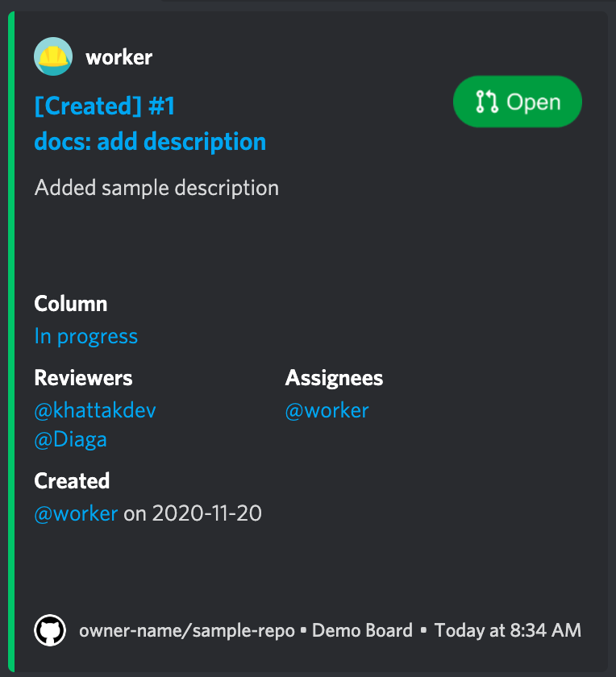This screenshot has height=677, width=616.
Task: Click the worker author name
Action: (x=119, y=57)
